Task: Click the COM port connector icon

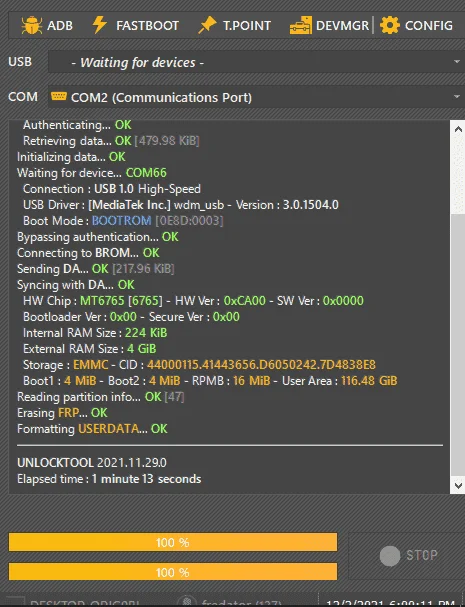Action: [x=59, y=96]
